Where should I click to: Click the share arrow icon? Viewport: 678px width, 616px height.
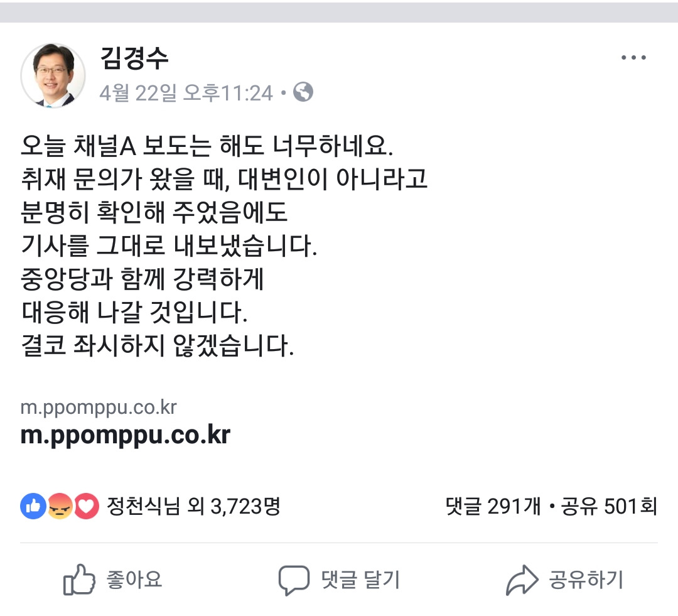click(x=522, y=580)
